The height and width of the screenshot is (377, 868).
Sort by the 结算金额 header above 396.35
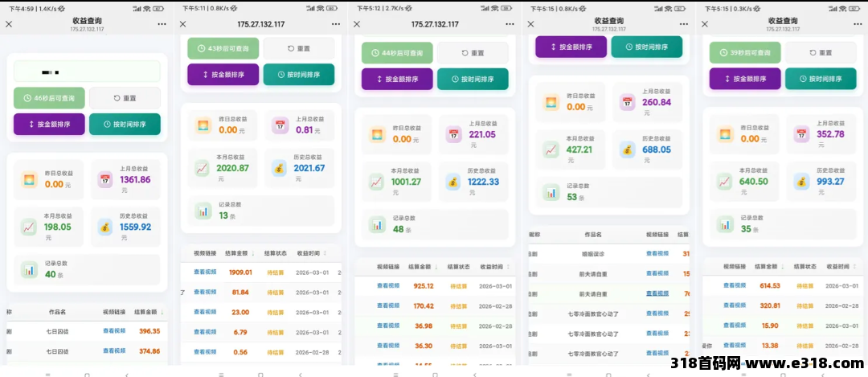pyautogui.click(x=148, y=312)
